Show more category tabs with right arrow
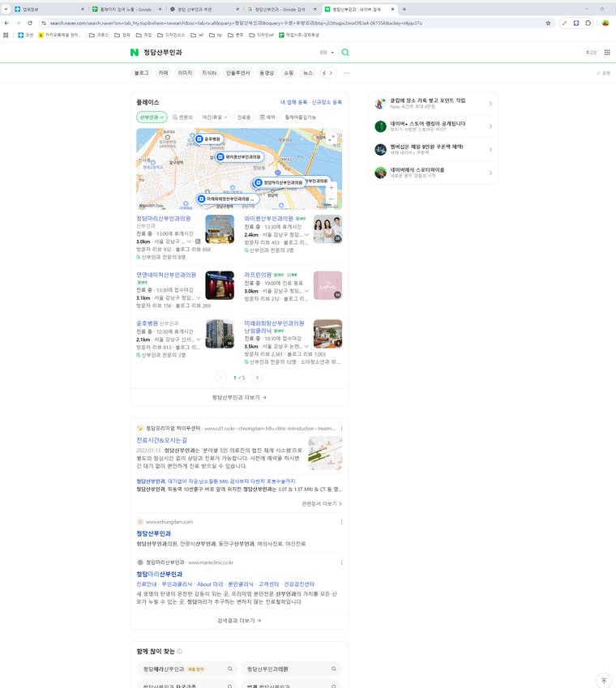616x688 pixels. (x=331, y=73)
